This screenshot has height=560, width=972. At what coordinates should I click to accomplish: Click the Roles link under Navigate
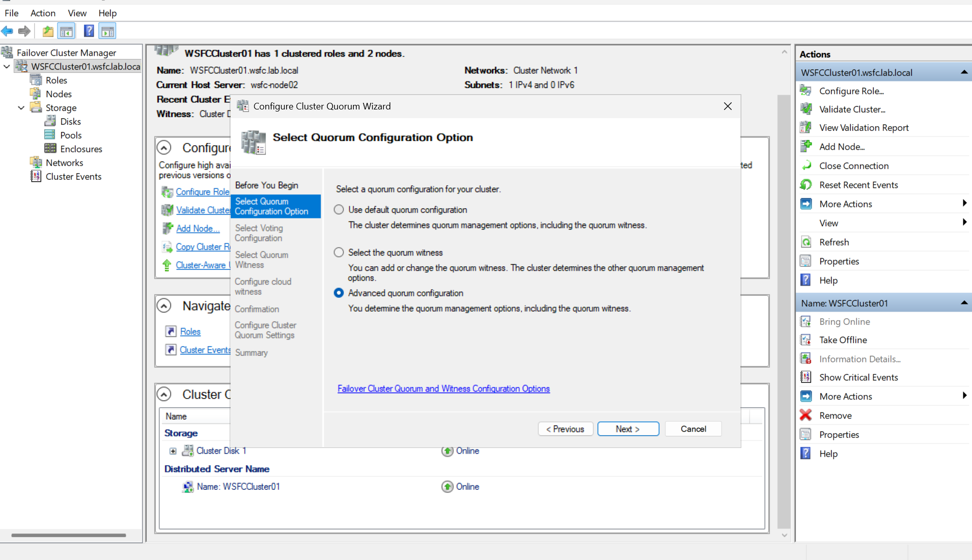[190, 331]
